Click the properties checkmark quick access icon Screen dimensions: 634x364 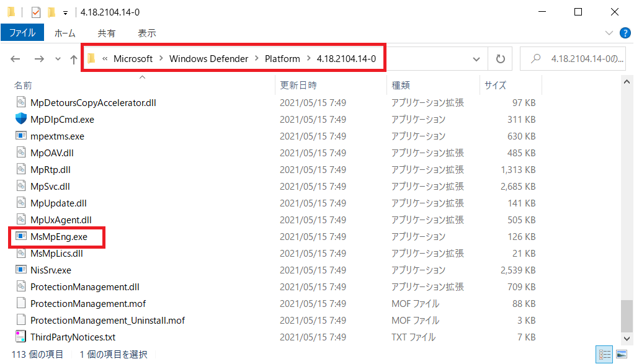pos(36,12)
